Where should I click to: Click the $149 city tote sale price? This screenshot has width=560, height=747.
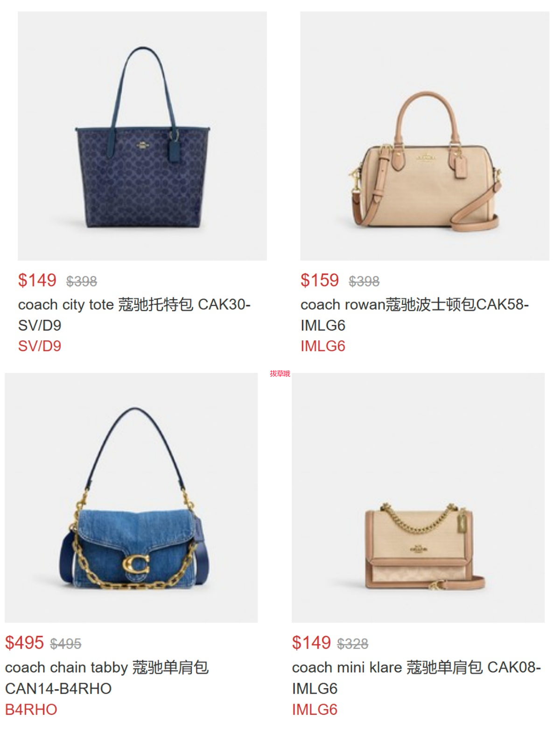click(x=37, y=280)
